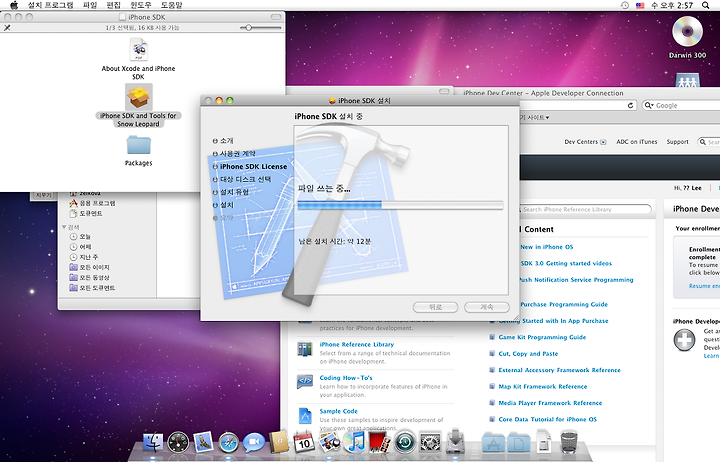Image resolution: width=720 pixels, height=462 pixels.
Task: Open SDK 3.0 Getting started videos link
Action: pos(566,264)
